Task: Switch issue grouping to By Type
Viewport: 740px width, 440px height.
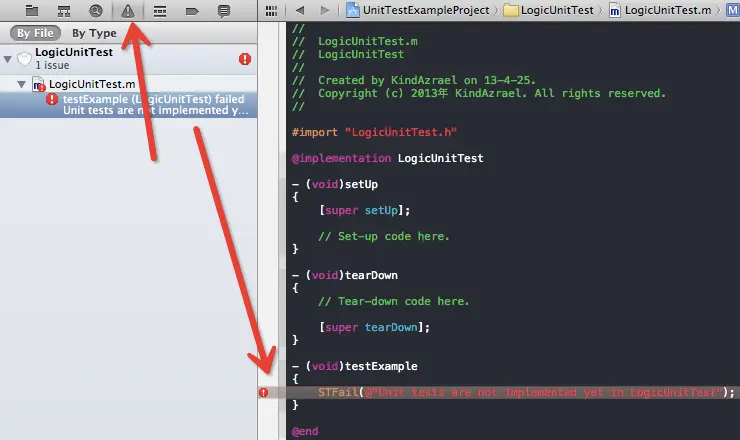Action: point(94,33)
